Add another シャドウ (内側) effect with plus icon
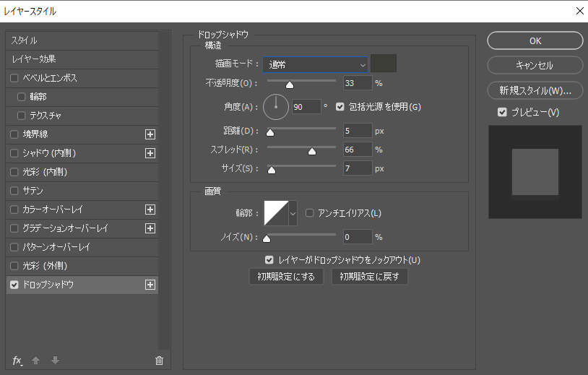The width and height of the screenshot is (588, 375). [x=150, y=153]
